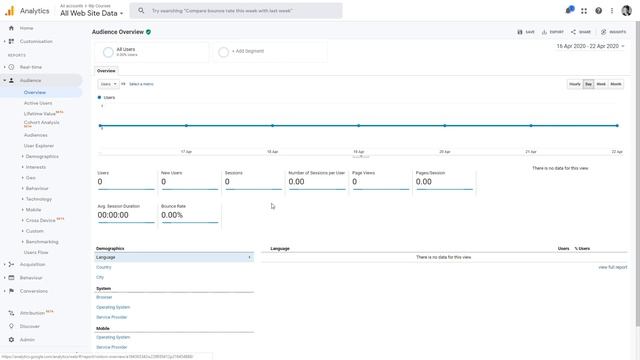Select Browser under System
640x360 pixels.
click(104, 297)
